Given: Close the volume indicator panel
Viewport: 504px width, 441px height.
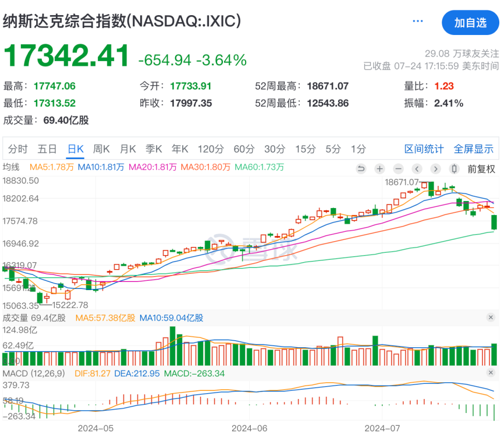Looking at the screenshot, I should point(491,317).
